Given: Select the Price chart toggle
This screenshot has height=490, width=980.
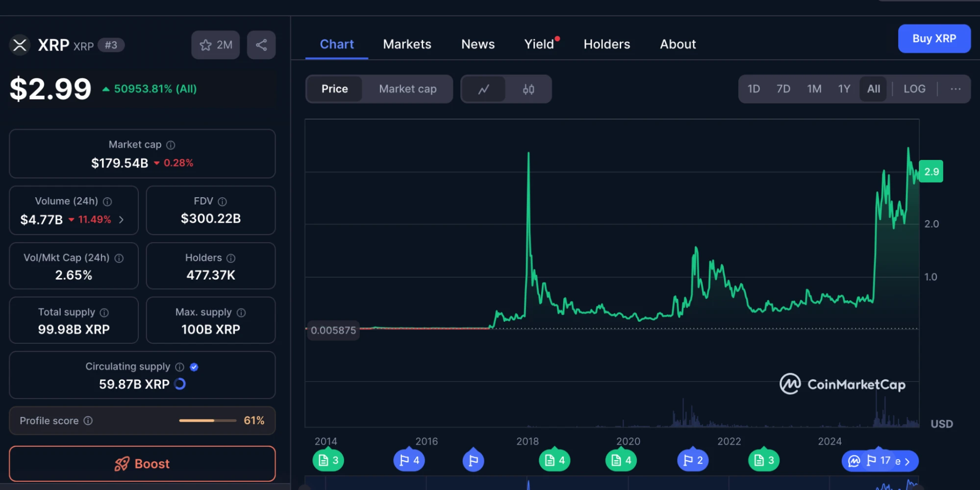Looking at the screenshot, I should [x=334, y=89].
